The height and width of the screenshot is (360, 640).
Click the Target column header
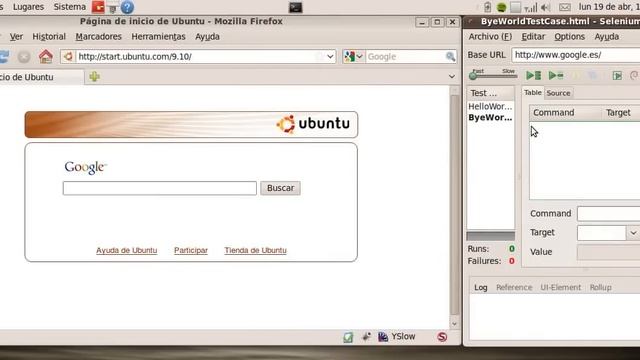point(621,113)
